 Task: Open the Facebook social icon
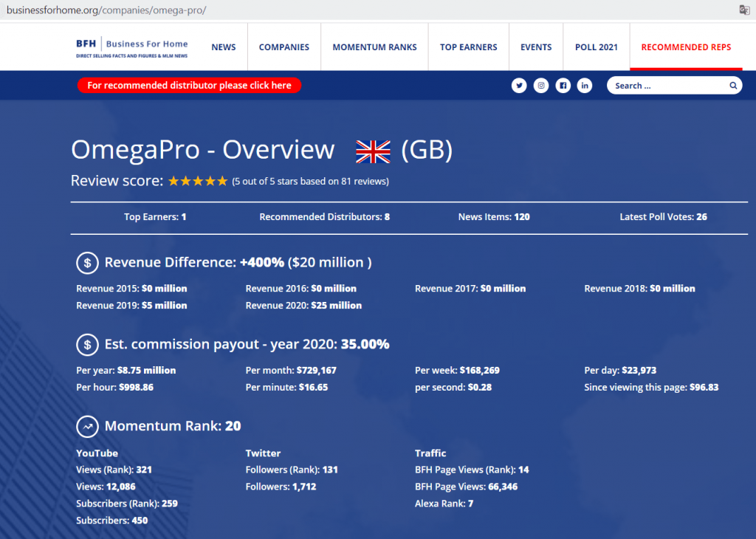pyautogui.click(x=563, y=86)
